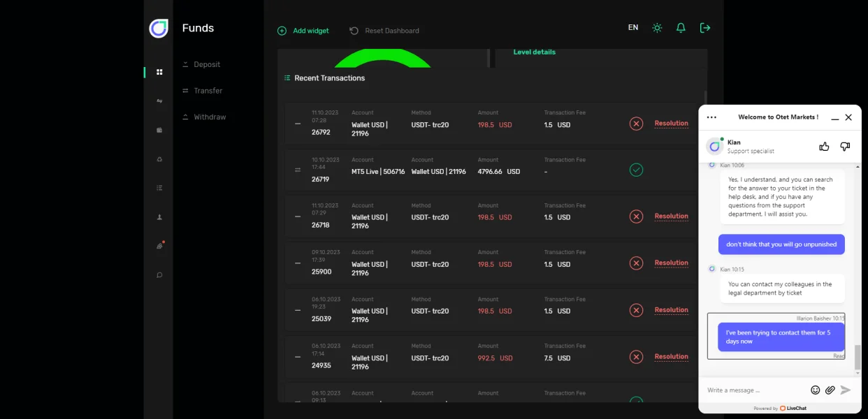
Task: Click the failed status icon for transaction 25039
Action: pos(636,310)
